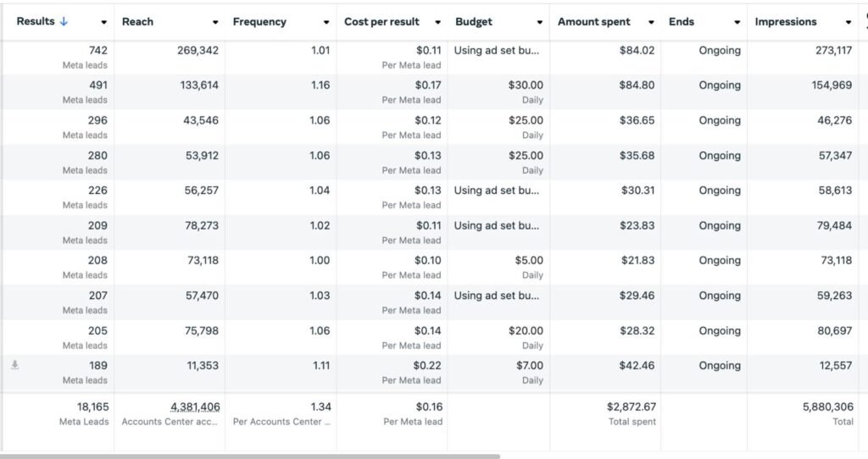868x459 pixels.
Task: Click the underlined total reach 4,381,406
Action: click(x=195, y=407)
